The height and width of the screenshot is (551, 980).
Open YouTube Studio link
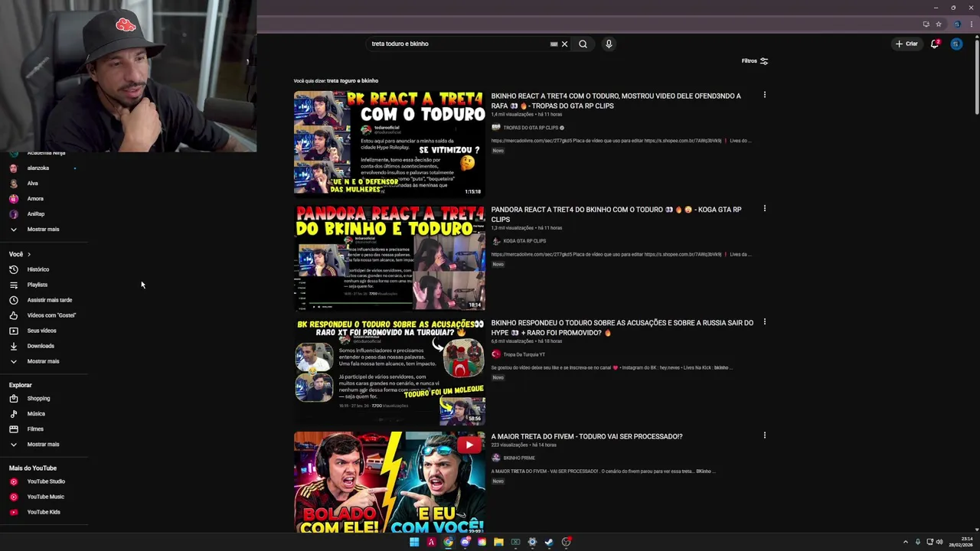(44, 481)
